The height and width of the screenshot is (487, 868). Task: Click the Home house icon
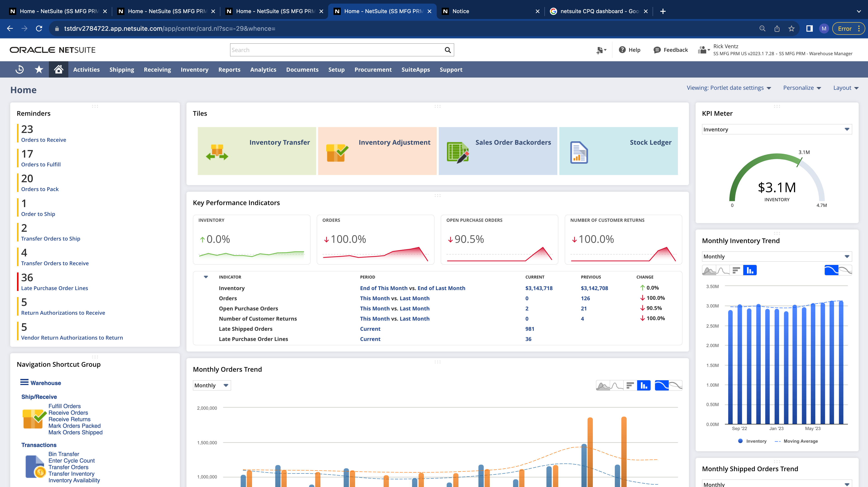[59, 69]
